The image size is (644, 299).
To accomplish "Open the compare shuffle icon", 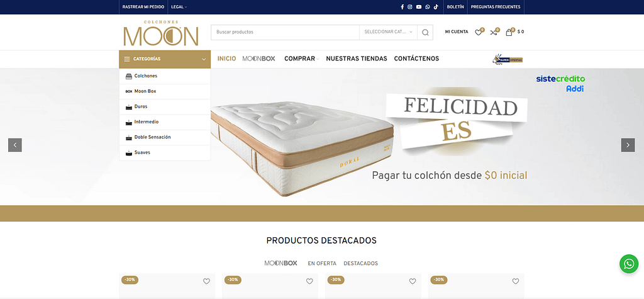I will 494,32.
